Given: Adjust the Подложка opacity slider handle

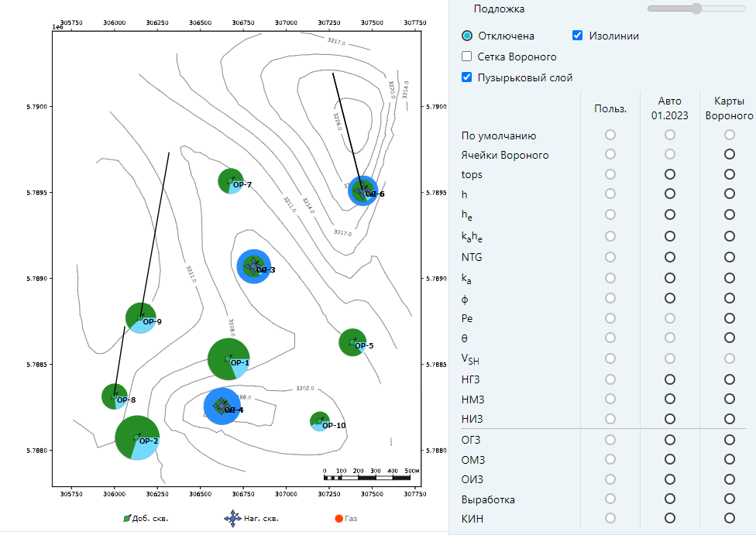Looking at the screenshot, I should coord(696,9).
